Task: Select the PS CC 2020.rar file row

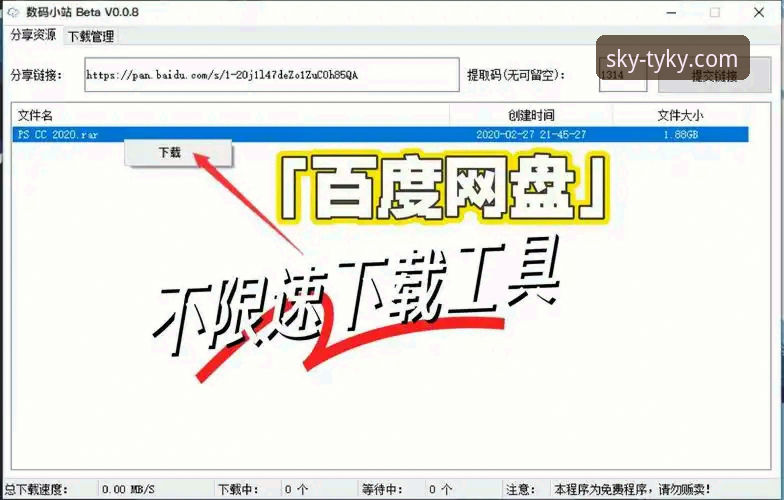Action: (x=380, y=134)
